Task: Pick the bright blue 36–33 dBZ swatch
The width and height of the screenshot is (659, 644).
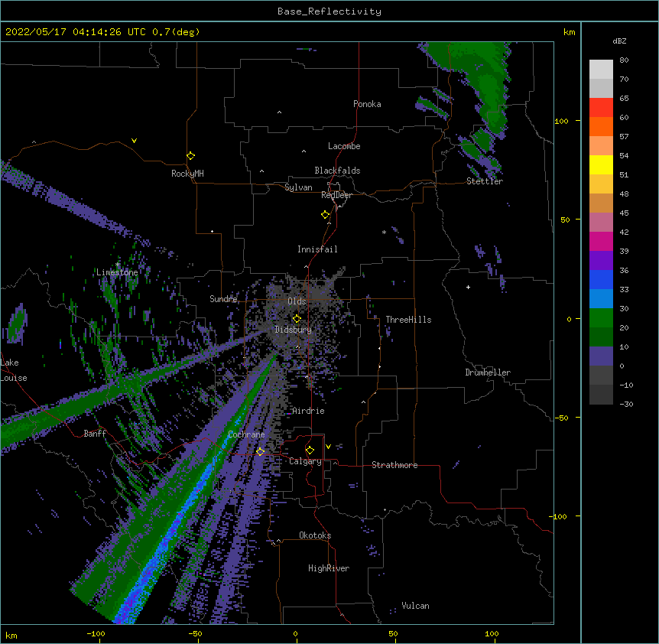Action: point(601,279)
